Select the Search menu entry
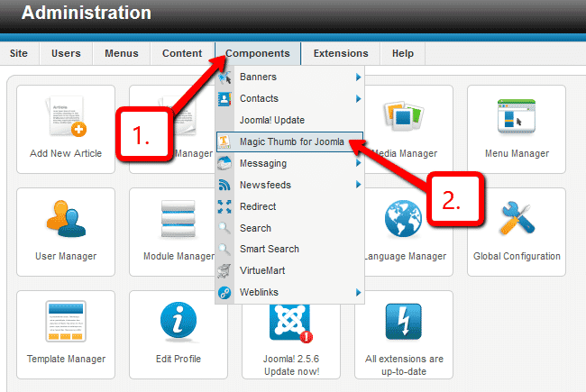Image resolution: width=586 pixels, height=392 pixels. click(x=289, y=228)
